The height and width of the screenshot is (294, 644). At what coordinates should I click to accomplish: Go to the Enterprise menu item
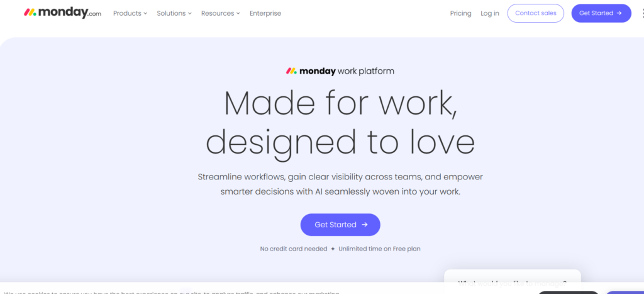265,13
